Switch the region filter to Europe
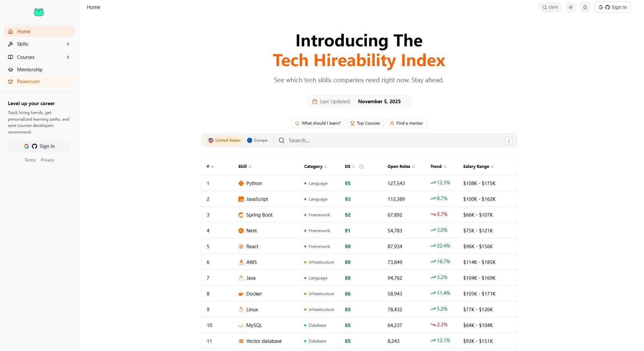 click(257, 140)
